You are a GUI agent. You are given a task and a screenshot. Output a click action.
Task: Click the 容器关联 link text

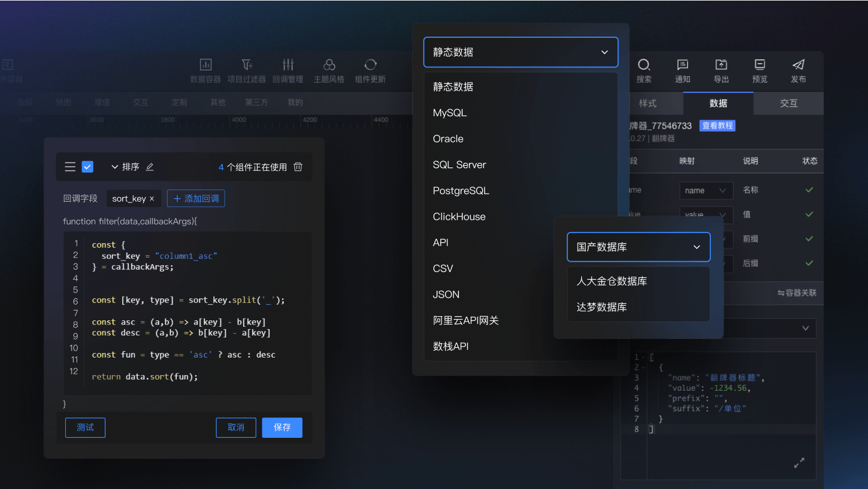click(801, 293)
